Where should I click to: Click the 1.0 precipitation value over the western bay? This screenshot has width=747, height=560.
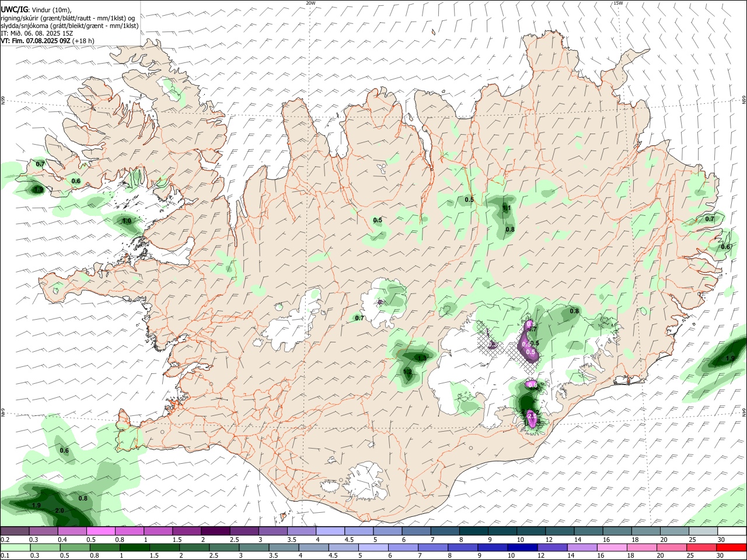tap(126, 220)
